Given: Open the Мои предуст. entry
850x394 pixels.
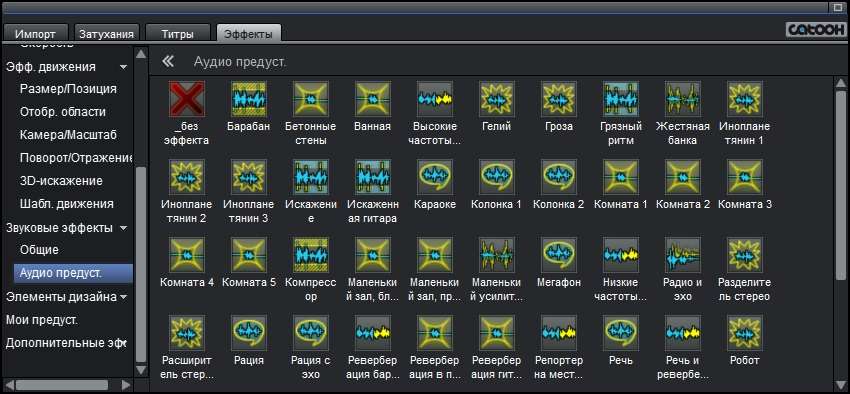Looking at the screenshot, I should [x=42, y=320].
